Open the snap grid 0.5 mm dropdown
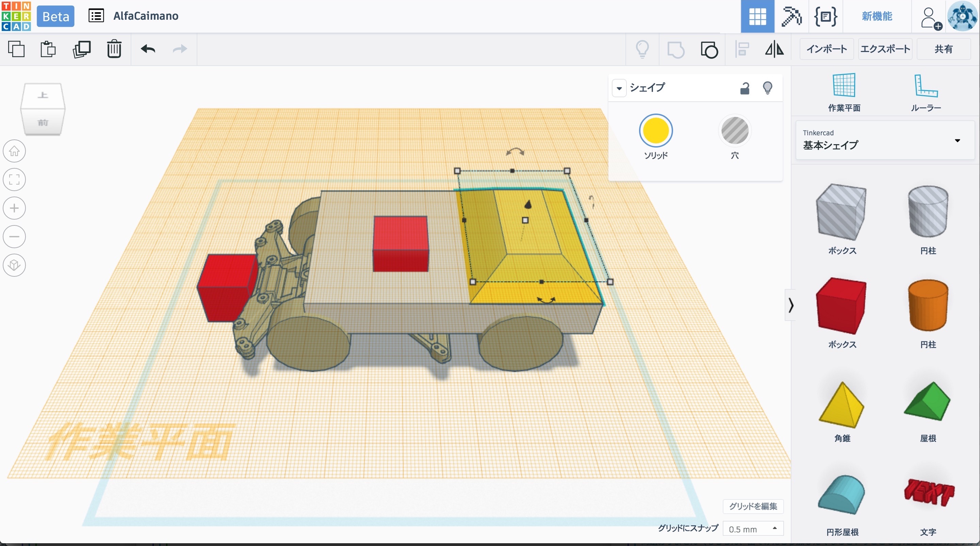This screenshot has width=980, height=546. tap(752, 529)
